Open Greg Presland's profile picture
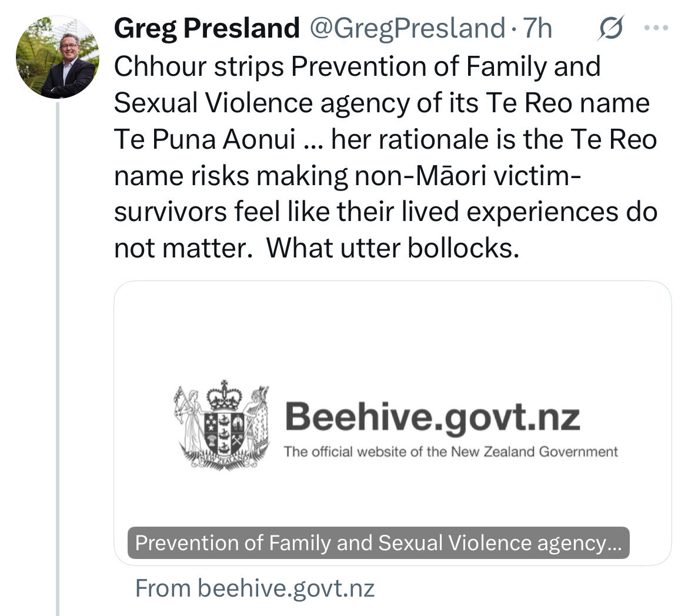688x616 pixels. tap(57, 58)
